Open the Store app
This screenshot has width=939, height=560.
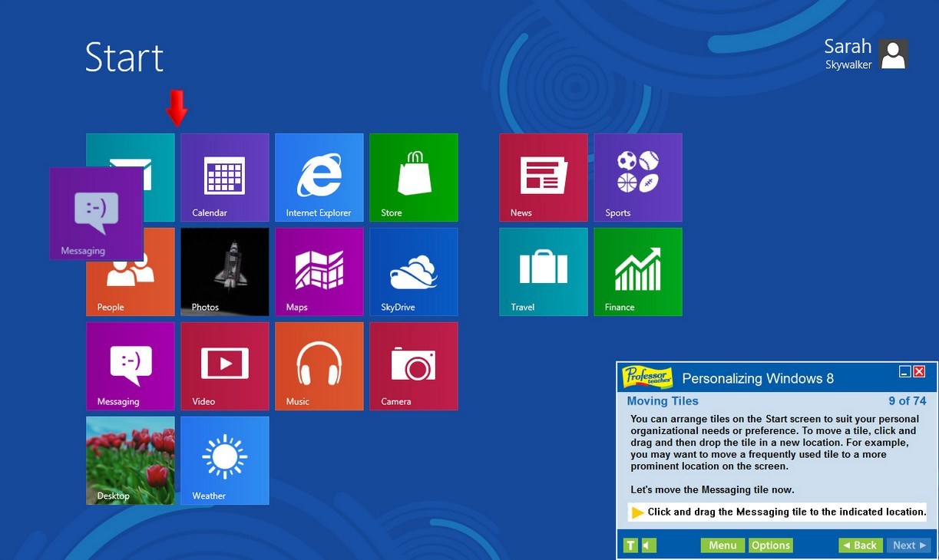[x=413, y=177]
